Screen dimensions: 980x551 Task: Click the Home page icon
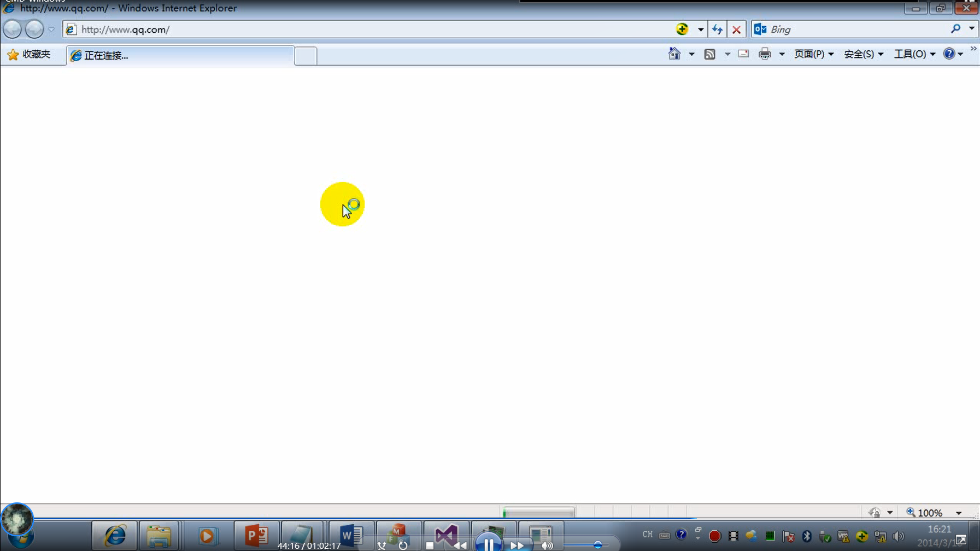point(674,54)
